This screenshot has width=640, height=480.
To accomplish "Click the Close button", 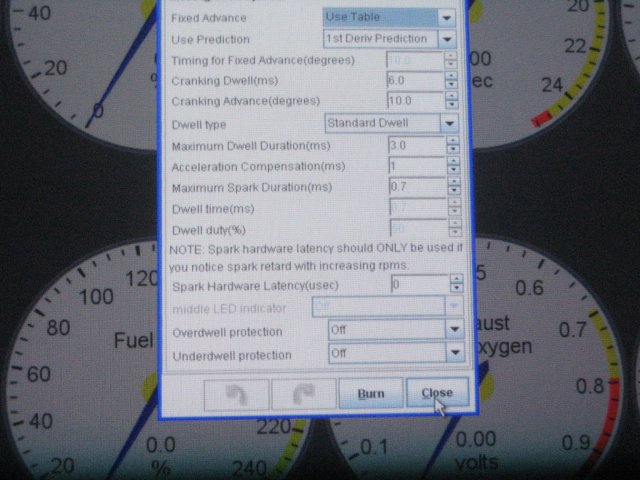I will coord(436,393).
